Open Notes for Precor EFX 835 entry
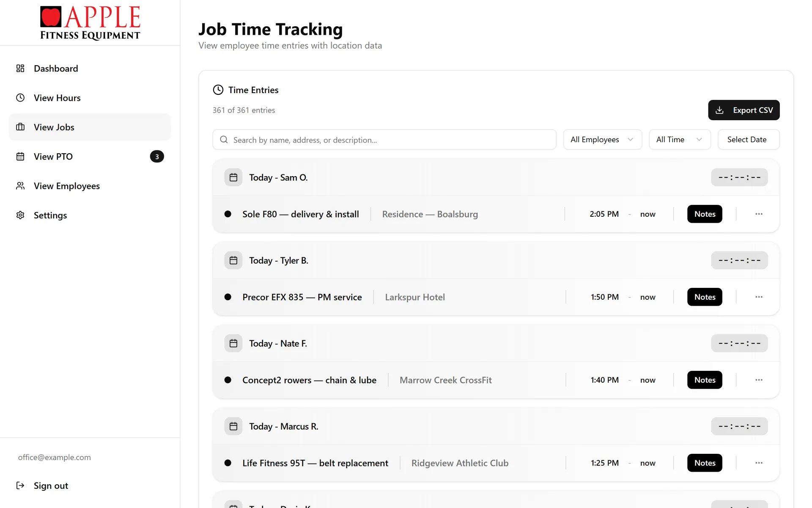812x508 pixels. pos(705,297)
